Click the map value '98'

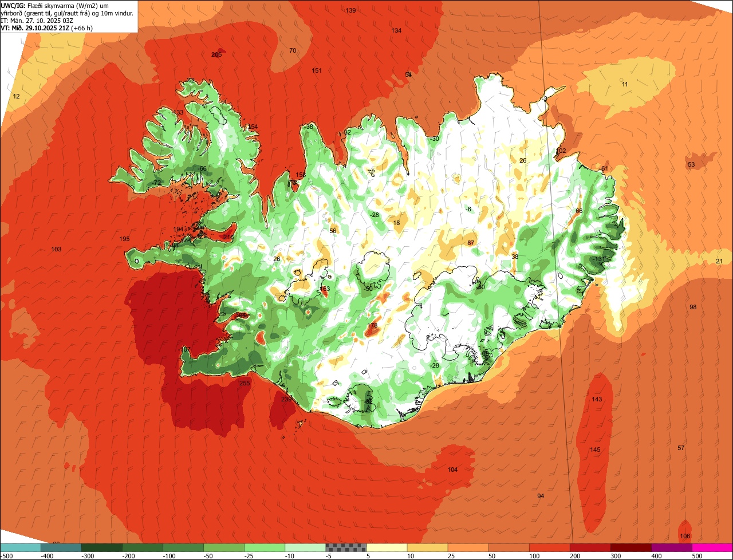point(693,307)
